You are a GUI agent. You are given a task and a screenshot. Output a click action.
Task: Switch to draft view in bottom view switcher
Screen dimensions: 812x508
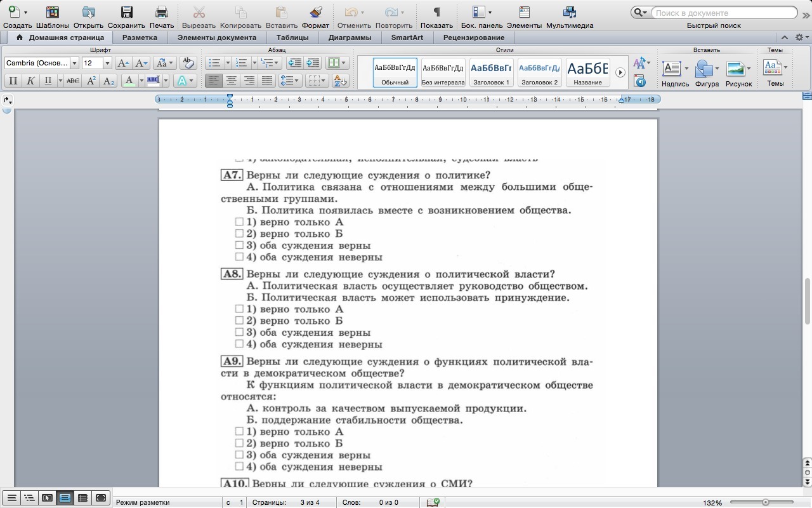coord(11,498)
